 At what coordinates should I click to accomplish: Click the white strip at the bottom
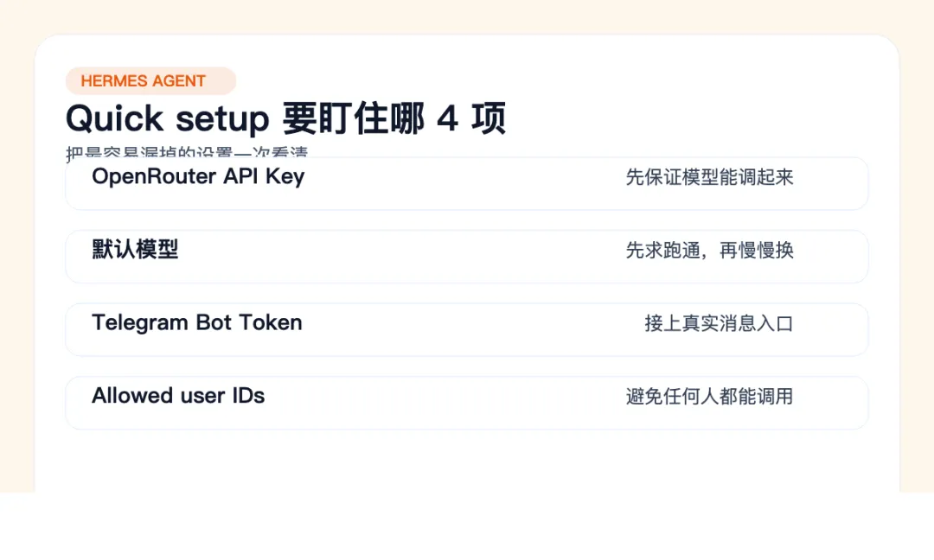click(467, 527)
